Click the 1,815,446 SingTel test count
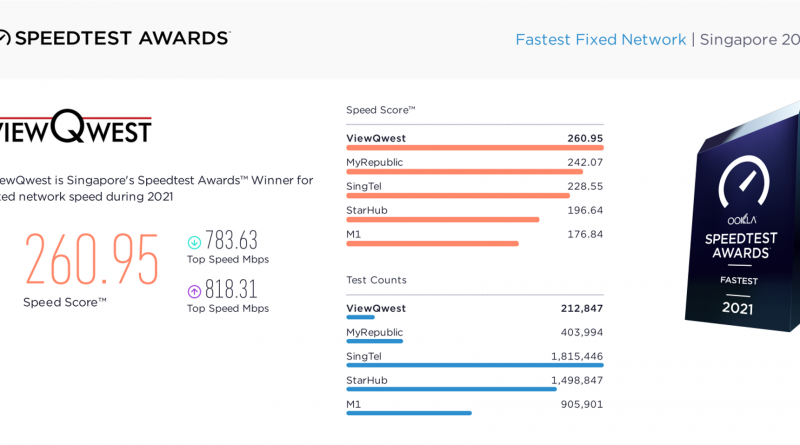Screen dimensions: 800x445 coord(577,356)
